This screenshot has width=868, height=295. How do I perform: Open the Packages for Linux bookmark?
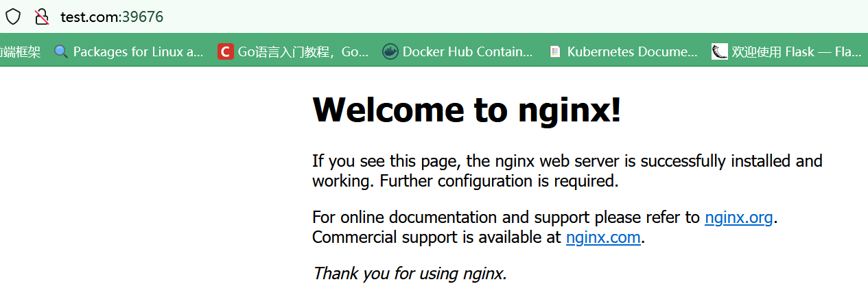click(x=129, y=51)
